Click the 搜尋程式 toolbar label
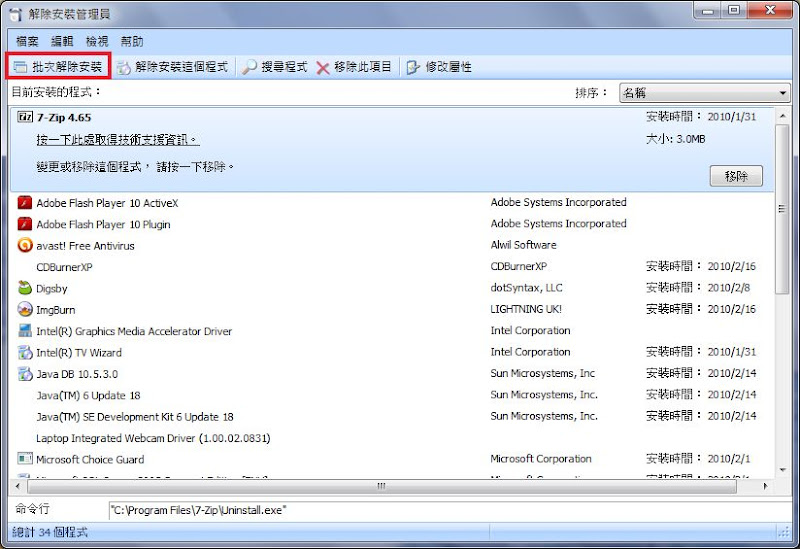The height and width of the screenshot is (549, 800). click(x=284, y=67)
